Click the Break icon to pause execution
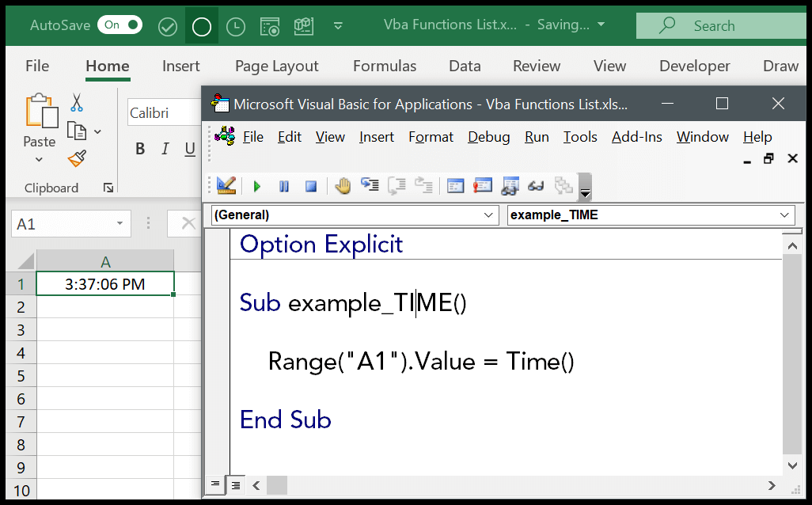The width and height of the screenshot is (812, 505). (283, 186)
